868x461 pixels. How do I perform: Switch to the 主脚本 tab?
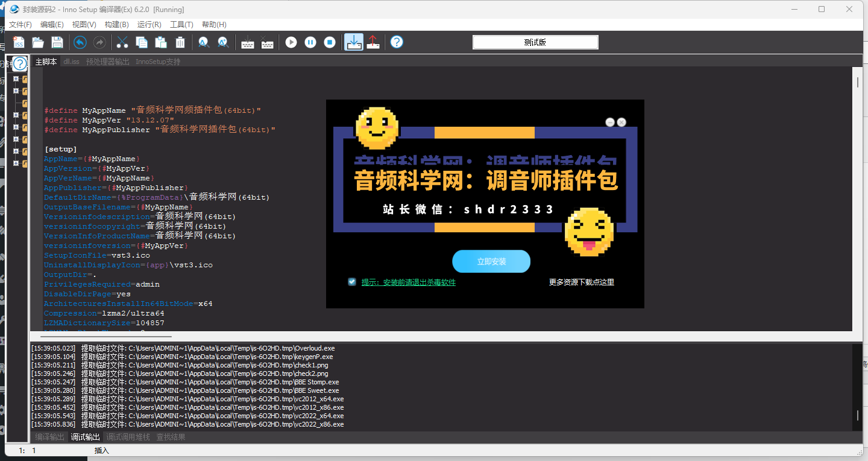(x=46, y=62)
